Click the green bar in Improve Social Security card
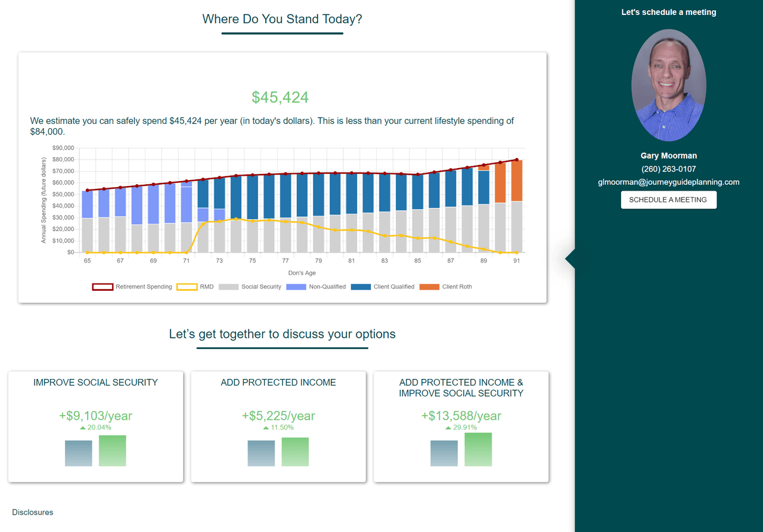This screenshot has height=532, width=763. (113, 451)
